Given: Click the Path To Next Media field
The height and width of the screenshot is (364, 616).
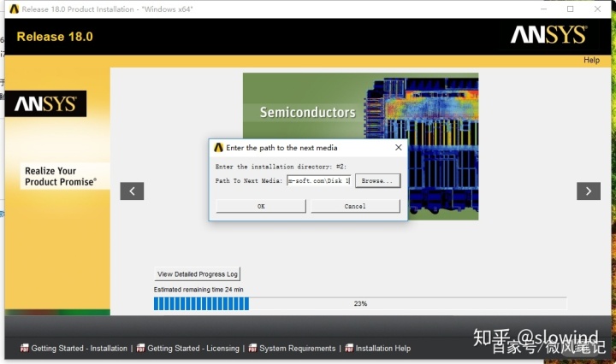Looking at the screenshot, I should [x=318, y=180].
